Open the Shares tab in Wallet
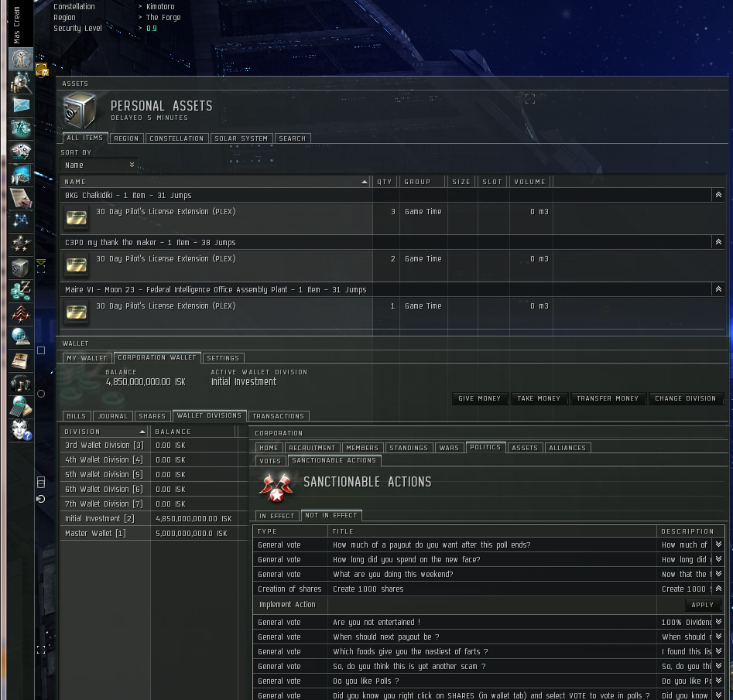The height and width of the screenshot is (700, 733). pyautogui.click(x=152, y=416)
